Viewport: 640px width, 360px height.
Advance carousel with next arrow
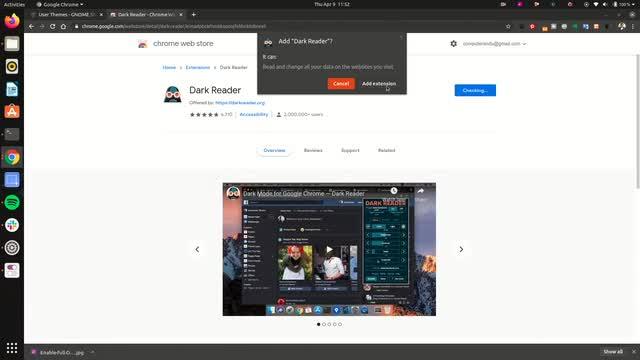point(461,249)
